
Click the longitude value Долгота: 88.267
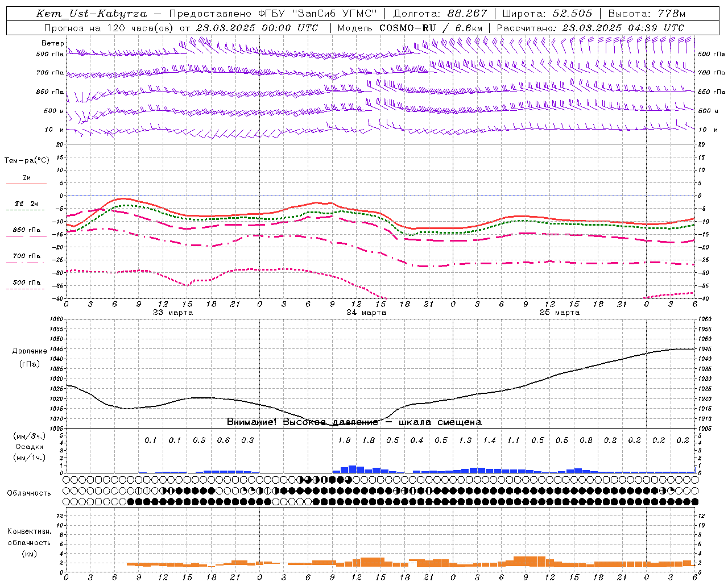(440, 14)
